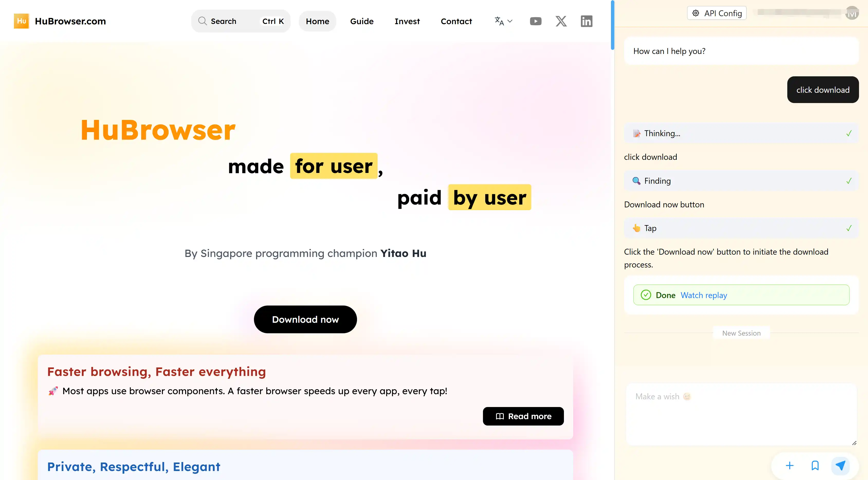Click the Read more button
Image resolution: width=868 pixels, height=480 pixels.
tap(523, 416)
